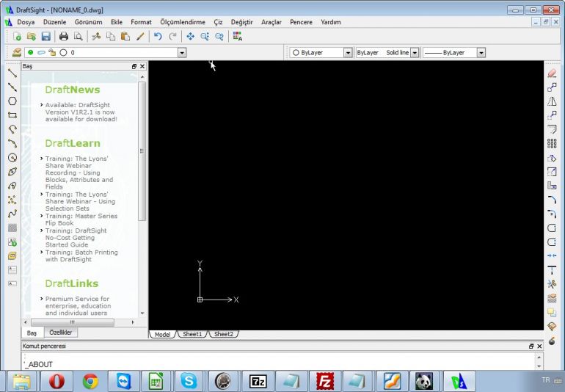Image resolution: width=565 pixels, height=392 pixels.
Task: Click the Open file icon
Action: [32, 37]
